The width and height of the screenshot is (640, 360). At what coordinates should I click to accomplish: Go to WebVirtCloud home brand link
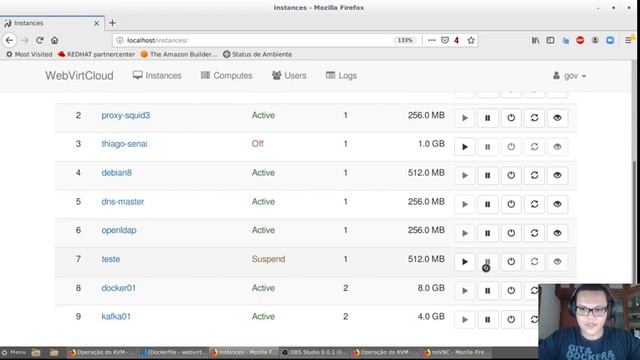point(79,76)
